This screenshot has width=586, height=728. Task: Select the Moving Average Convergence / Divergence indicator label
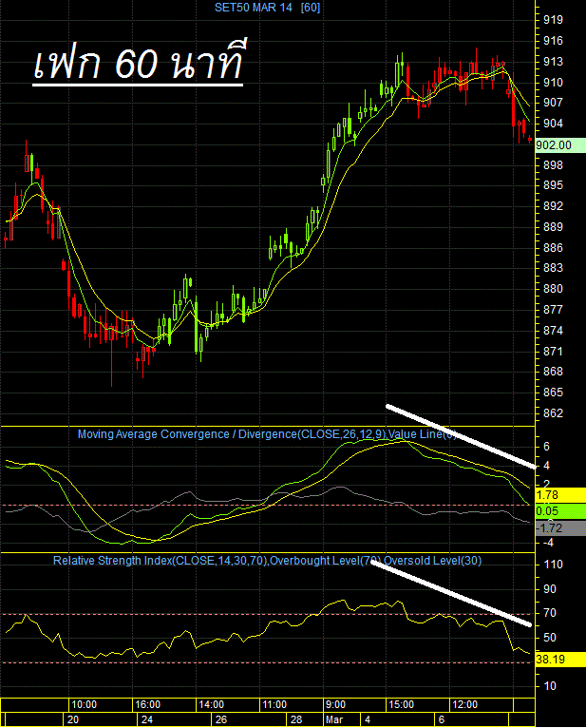[x=267, y=434]
